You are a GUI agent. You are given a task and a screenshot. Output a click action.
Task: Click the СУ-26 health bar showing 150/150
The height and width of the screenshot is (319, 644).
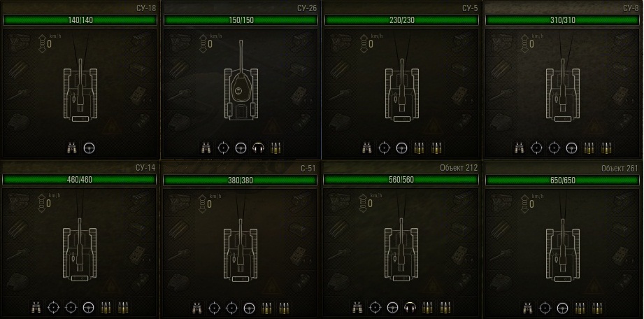click(x=241, y=20)
